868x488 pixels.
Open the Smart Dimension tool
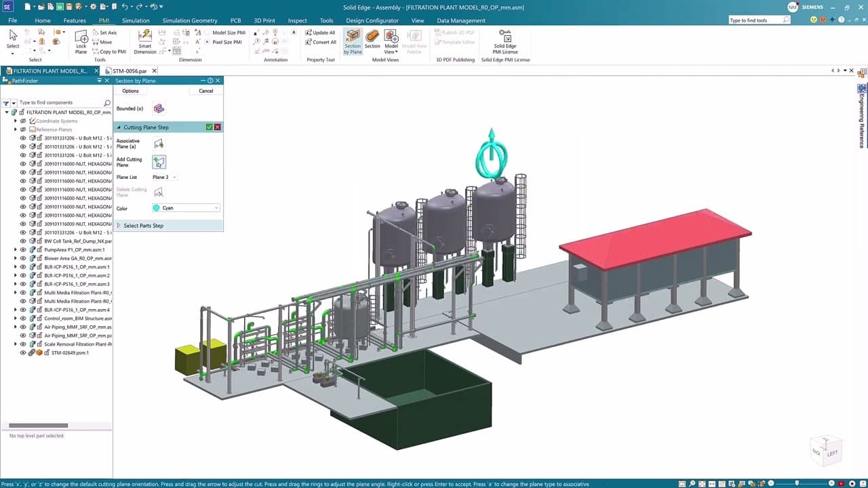pos(144,42)
